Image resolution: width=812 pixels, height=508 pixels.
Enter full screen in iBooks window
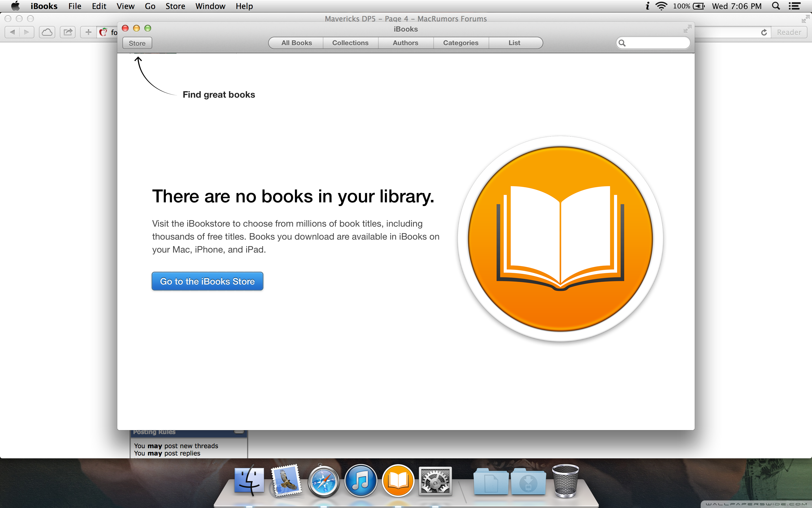tap(687, 29)
